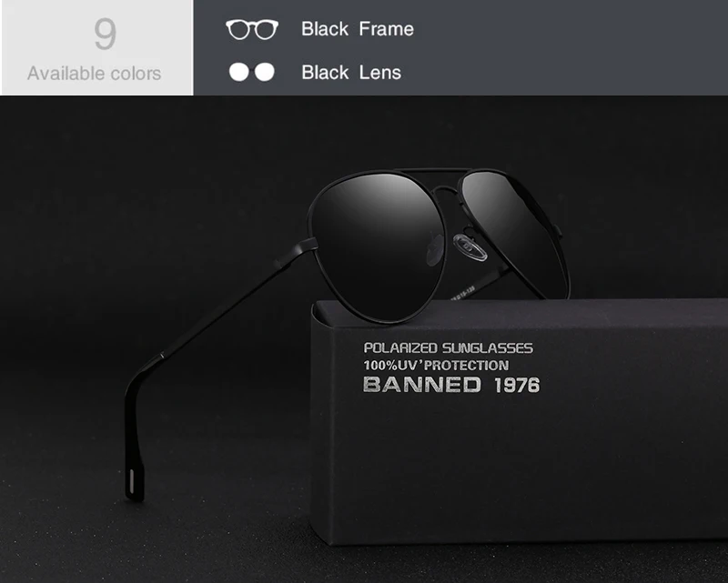This screenshot has height=583, width=728.
Task: Click the small print inside temple arm
Action: click(x=462, y=295)
